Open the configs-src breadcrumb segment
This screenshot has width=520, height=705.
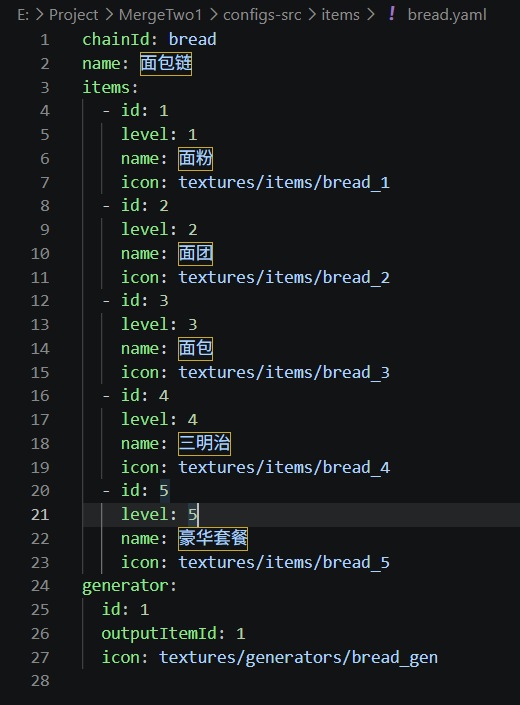click(262, 15)
